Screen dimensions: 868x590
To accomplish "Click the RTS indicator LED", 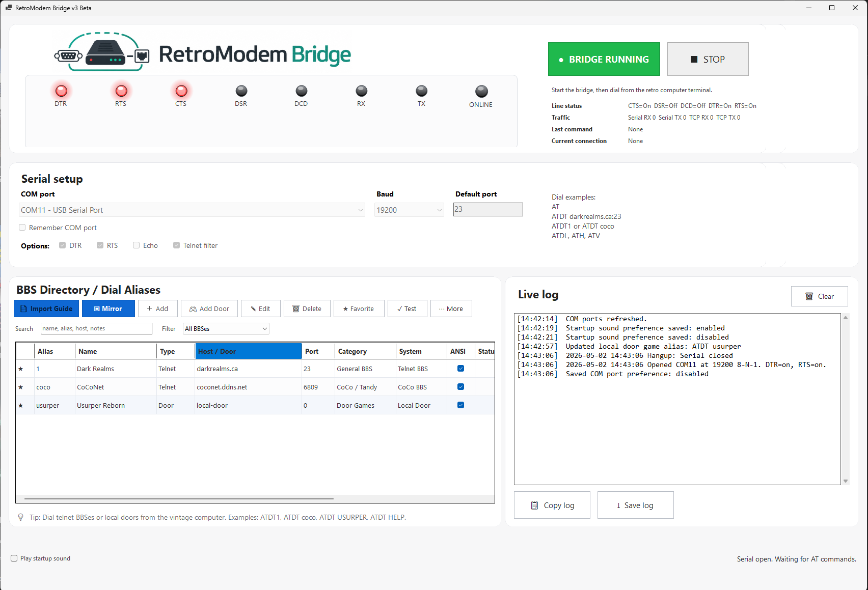I will click(121, 91).
